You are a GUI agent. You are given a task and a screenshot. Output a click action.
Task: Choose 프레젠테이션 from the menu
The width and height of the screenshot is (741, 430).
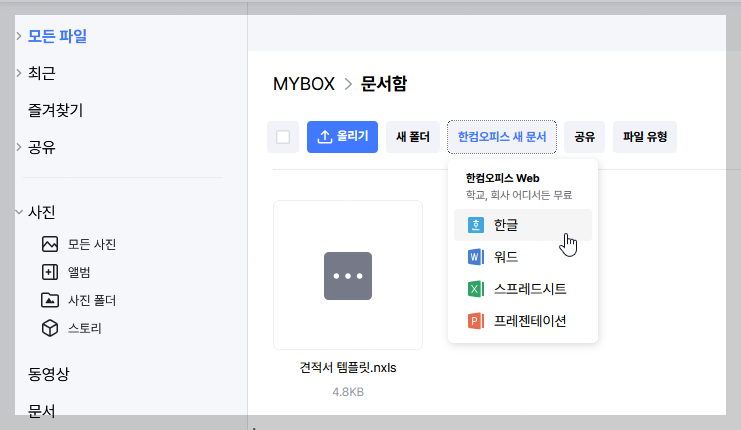(x=523, y=321)
